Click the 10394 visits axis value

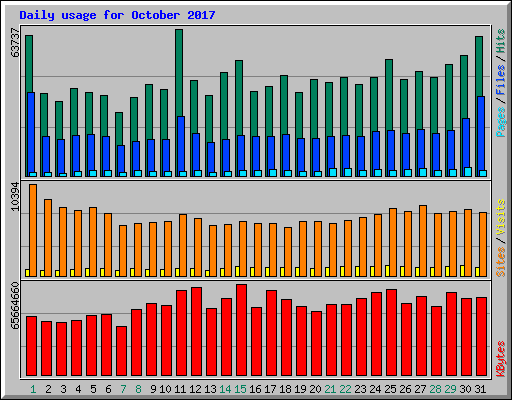point(15,197)
